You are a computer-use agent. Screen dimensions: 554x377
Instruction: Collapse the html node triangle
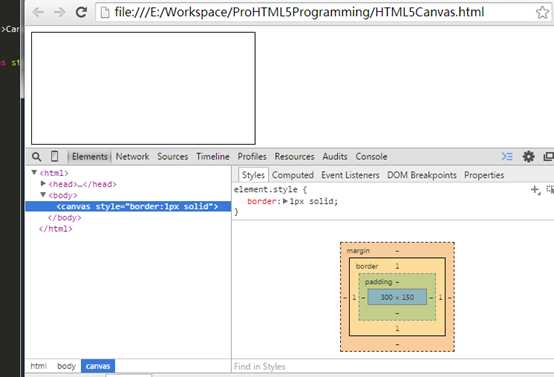tap(34, 172)
